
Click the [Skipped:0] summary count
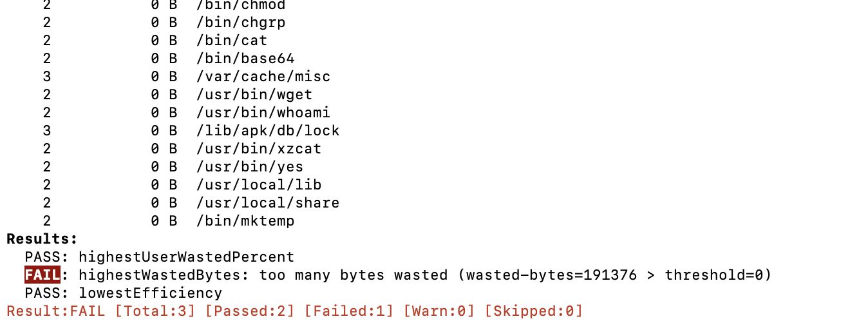(x=533, y=311)
